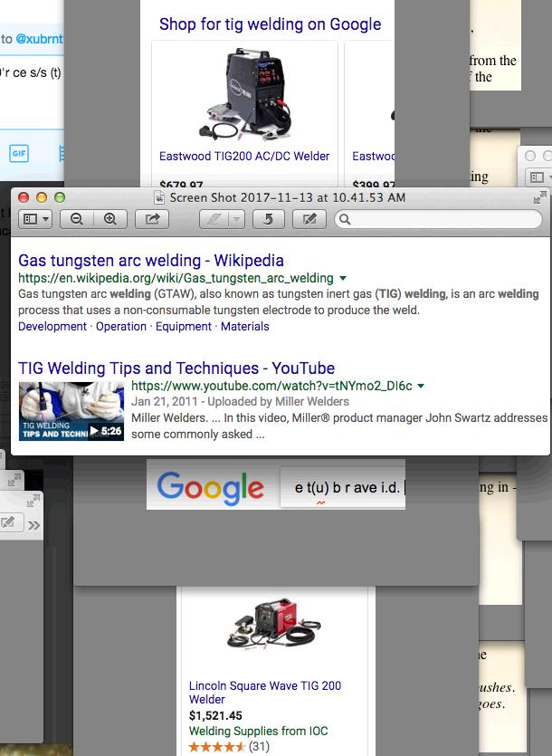Open Lincoln Square Wave TIG 200 Welder link
The height and width of the screenshot is (756, 552).
(x=264, y=693)
